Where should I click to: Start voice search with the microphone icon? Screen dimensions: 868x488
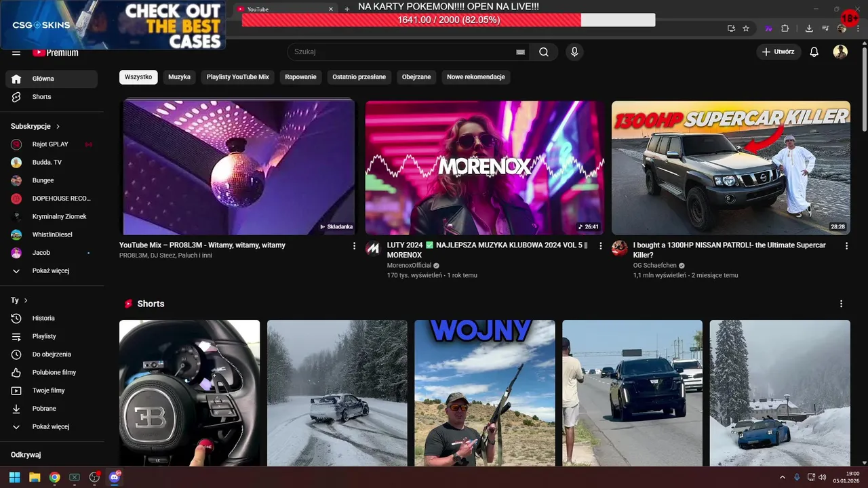pyautogui.click(x=574, y=52)
